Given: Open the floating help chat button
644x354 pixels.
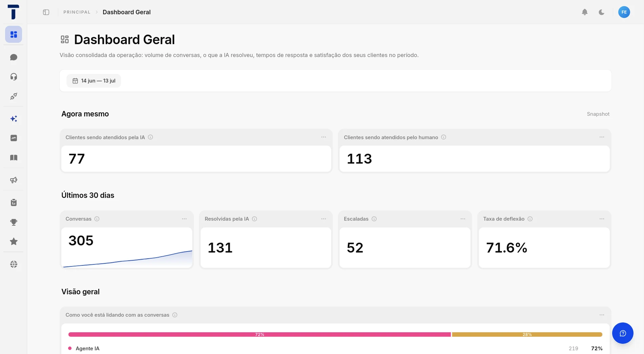Looking at the screenshot, I should tap(623, 333).
